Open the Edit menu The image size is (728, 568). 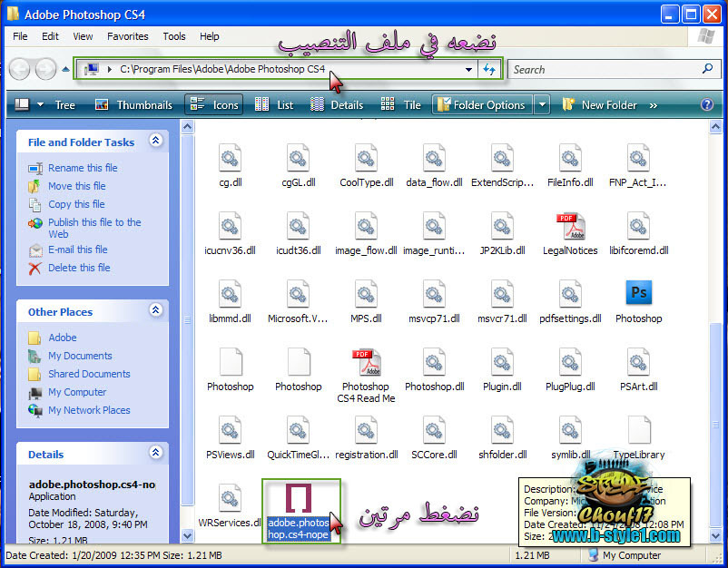tap(50, 36)
